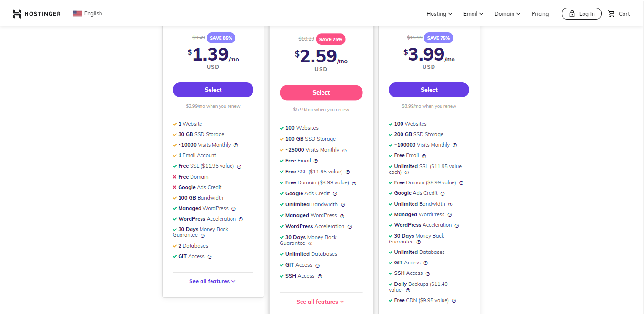Click the Log In button
Image resolution: width=644 pixels, height=314 pixels.
[581, 14]
